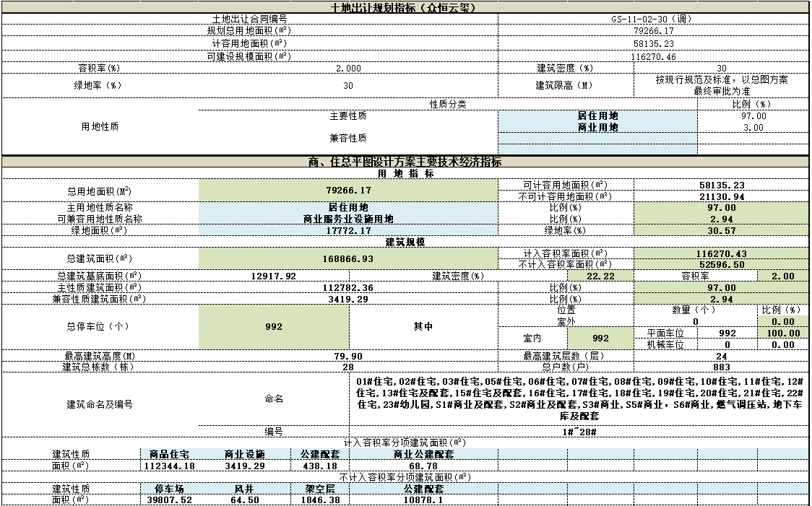This screenshot has width=812, height=506.
Task: Click the plot ratio 2.00 cell
Action: pyautogui.click(x=783, y=276)
